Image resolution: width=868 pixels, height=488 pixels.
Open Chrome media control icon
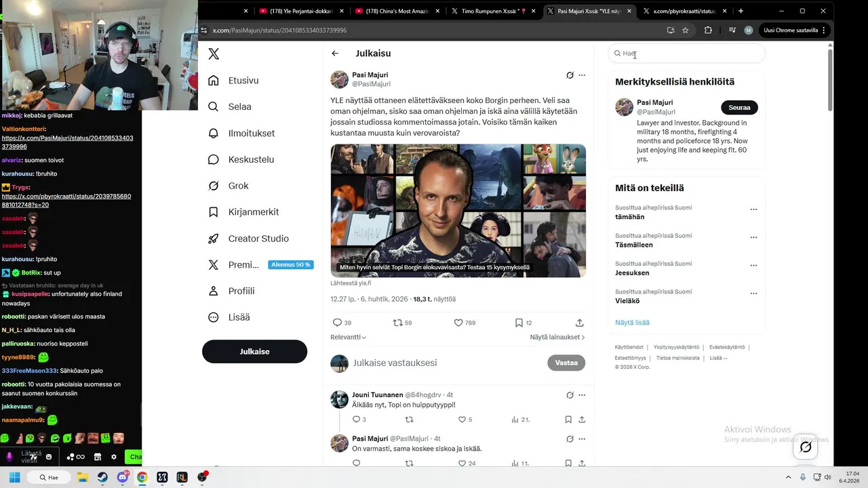(x=732, y=30)
